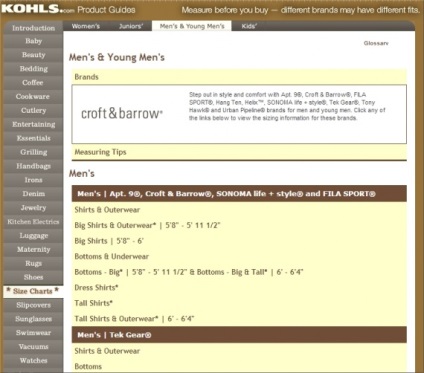Open the Kitchen Electrics guide
This screenshot has height=373, width=424.
(x=33, y=222)
